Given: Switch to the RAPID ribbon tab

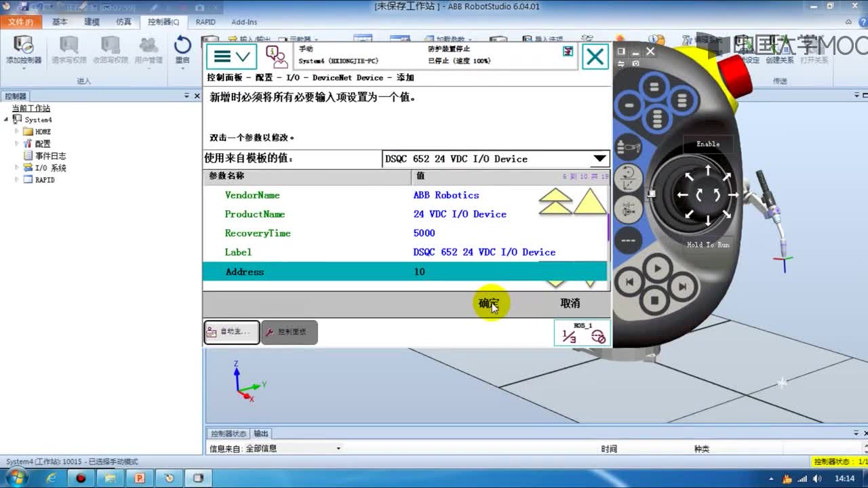Looking at the screenshot, I should tap(205, 22).
